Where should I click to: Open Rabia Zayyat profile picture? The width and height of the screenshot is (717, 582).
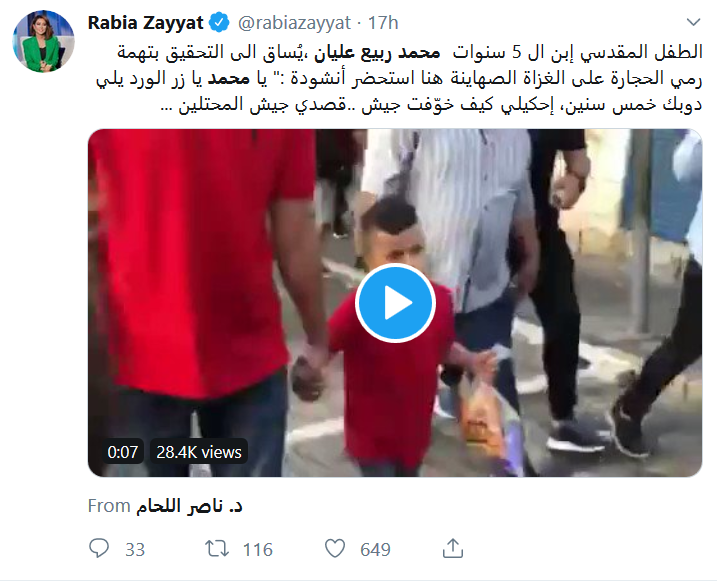(43, 41)
